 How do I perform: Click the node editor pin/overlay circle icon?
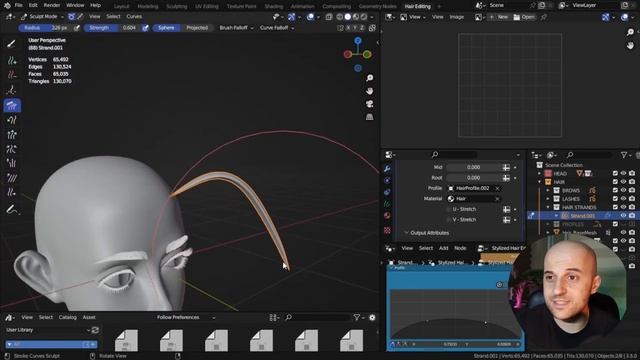pos(500,284)
